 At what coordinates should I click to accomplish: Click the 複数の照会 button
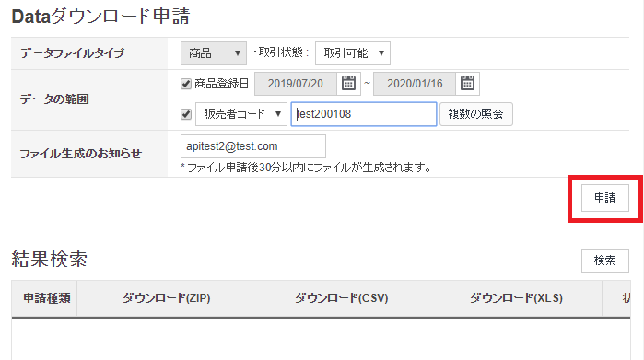point(475,113)
